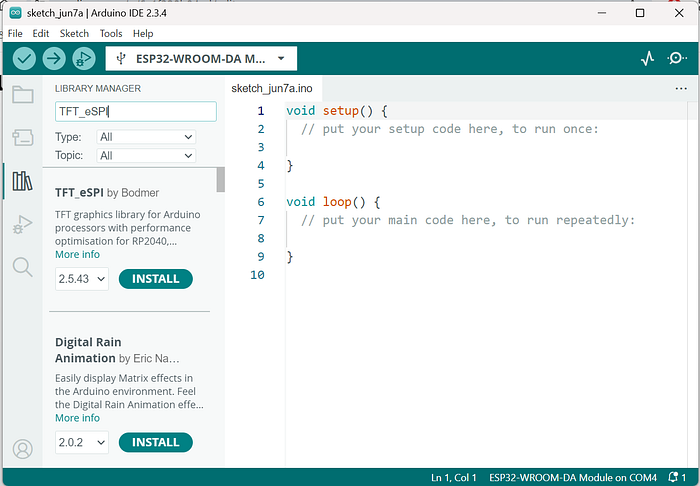Viewport: 700px width, 486px height.
Task: Click ESP32-WROOM-DA Module on COM4 status
Action: pos(573,478)
